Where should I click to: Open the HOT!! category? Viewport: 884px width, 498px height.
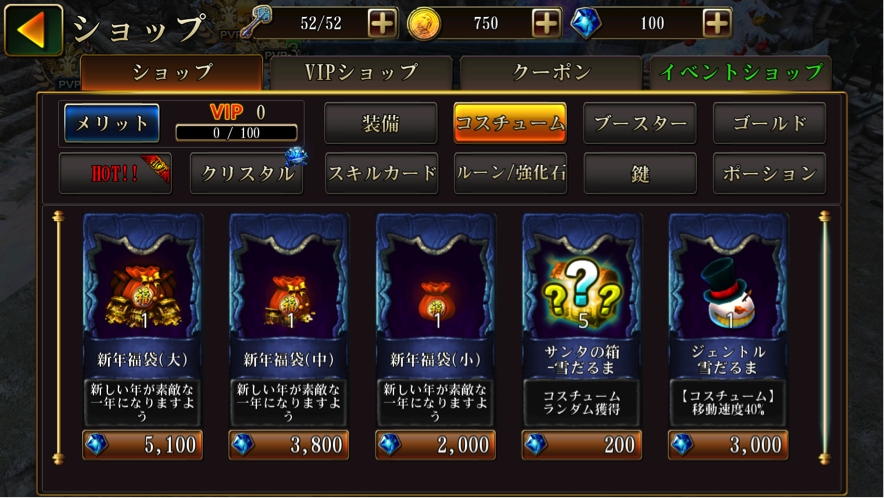click(x=115, y=173)
